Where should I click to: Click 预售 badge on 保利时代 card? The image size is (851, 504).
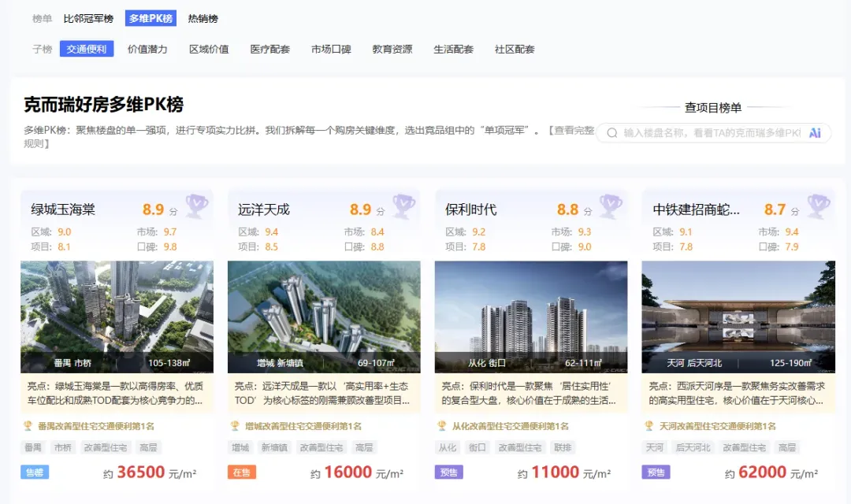tap(449, 472)
